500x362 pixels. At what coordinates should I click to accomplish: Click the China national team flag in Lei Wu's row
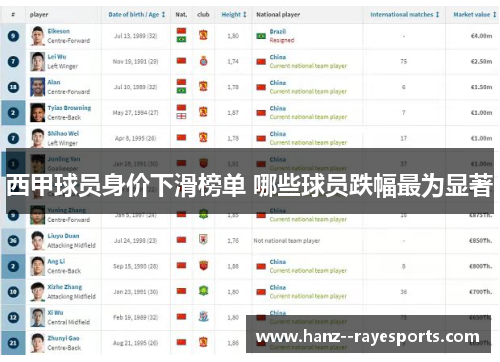(x=261, y=62)
